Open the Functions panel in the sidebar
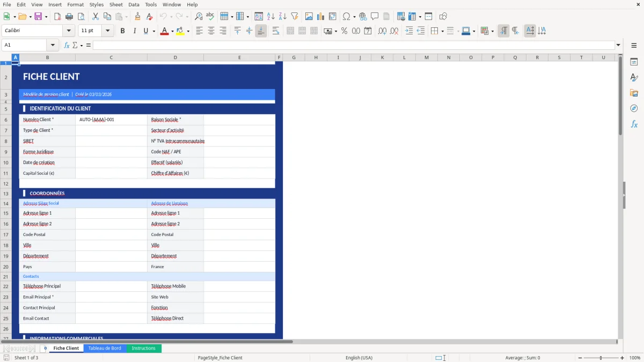The height and width of the screenshot is (362, 644). (634, 124)
